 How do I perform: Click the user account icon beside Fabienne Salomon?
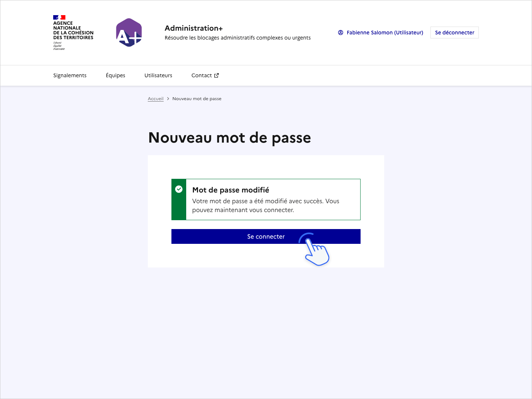340,33
